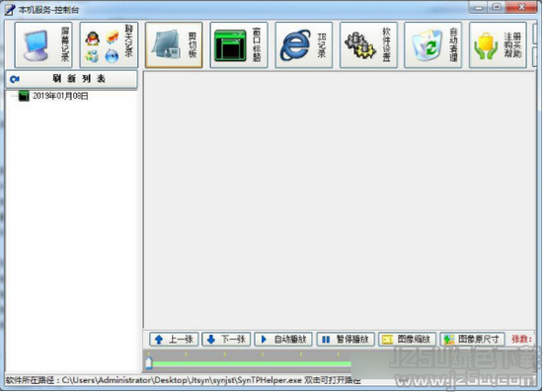Start 自动播放 auto playback
543x392 pixels.
[x=283, y=340]
